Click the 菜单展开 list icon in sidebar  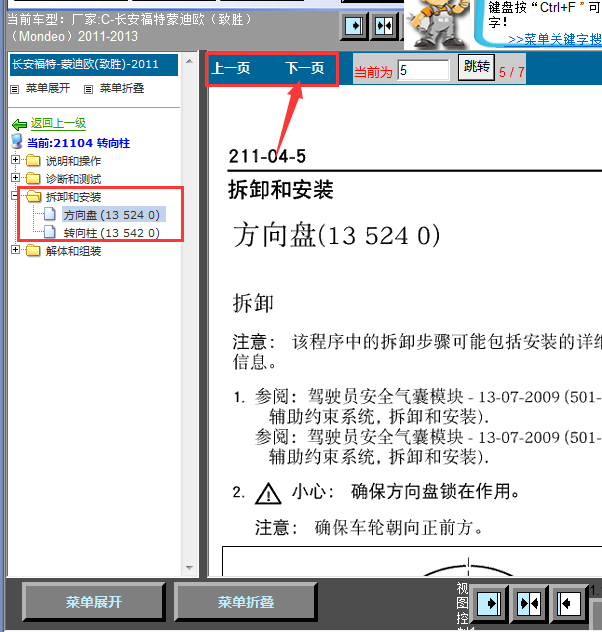[15, 89]
